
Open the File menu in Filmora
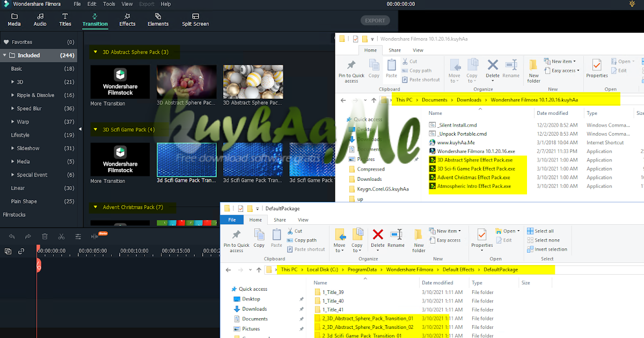(77, 4)
